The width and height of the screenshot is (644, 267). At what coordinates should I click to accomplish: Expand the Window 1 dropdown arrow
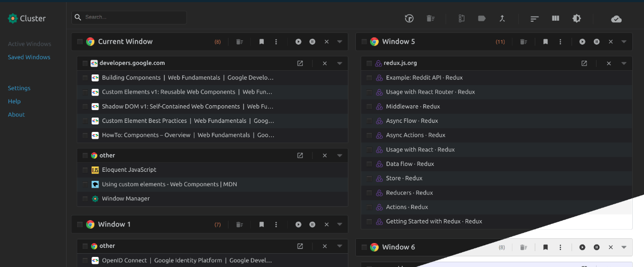pos(340,224)
